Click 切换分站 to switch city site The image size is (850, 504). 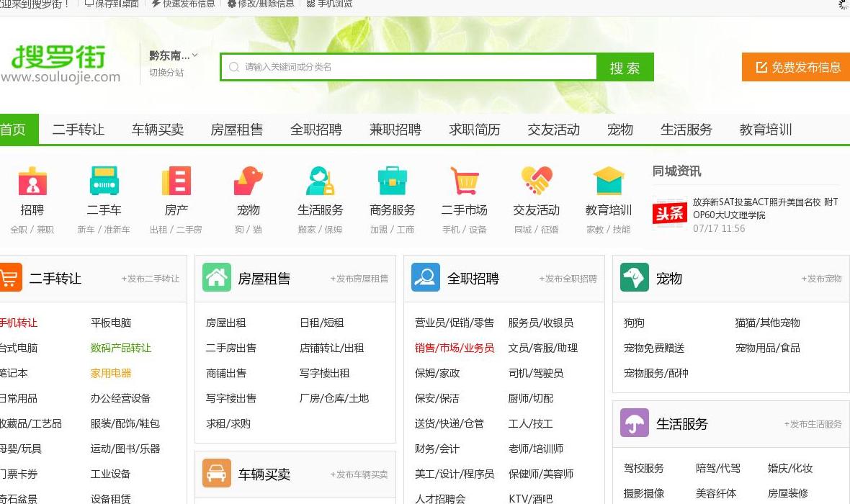[x=166, y=73]
